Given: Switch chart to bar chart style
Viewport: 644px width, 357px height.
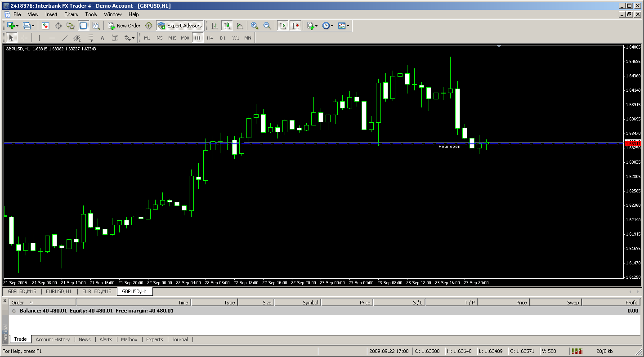Looking at the screenshot, I should [215, 26].
